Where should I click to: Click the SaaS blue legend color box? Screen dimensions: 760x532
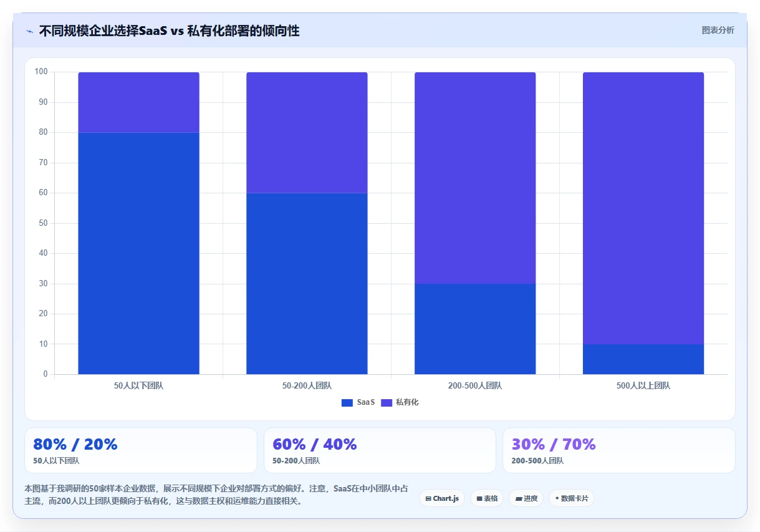347,403
